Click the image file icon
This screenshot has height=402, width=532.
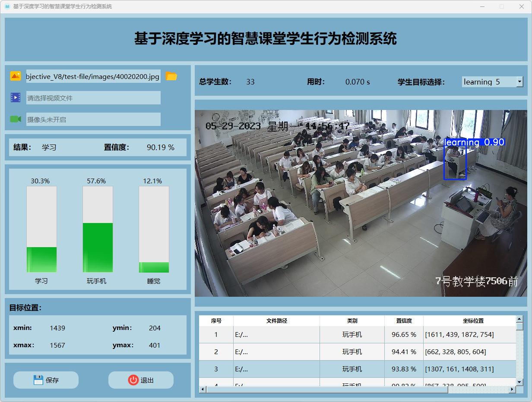pos(16,76)
